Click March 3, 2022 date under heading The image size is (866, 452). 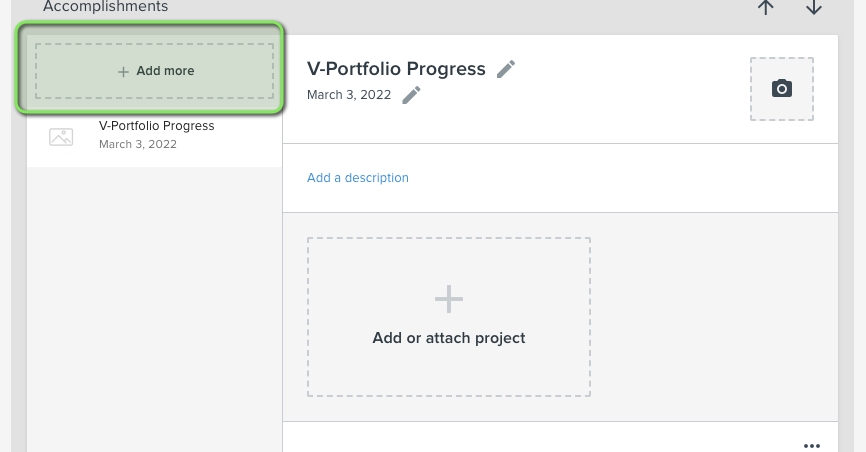coord(348,95)
